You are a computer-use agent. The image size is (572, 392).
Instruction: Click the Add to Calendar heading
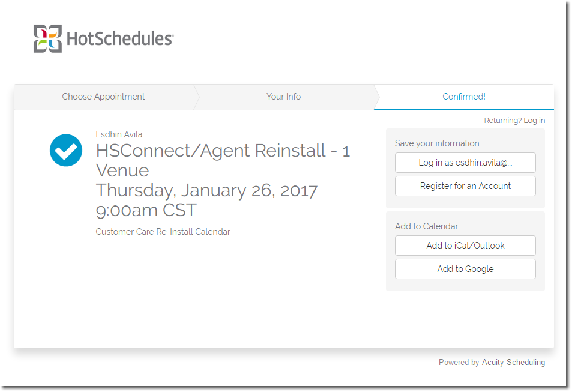(x=426, y=226)
